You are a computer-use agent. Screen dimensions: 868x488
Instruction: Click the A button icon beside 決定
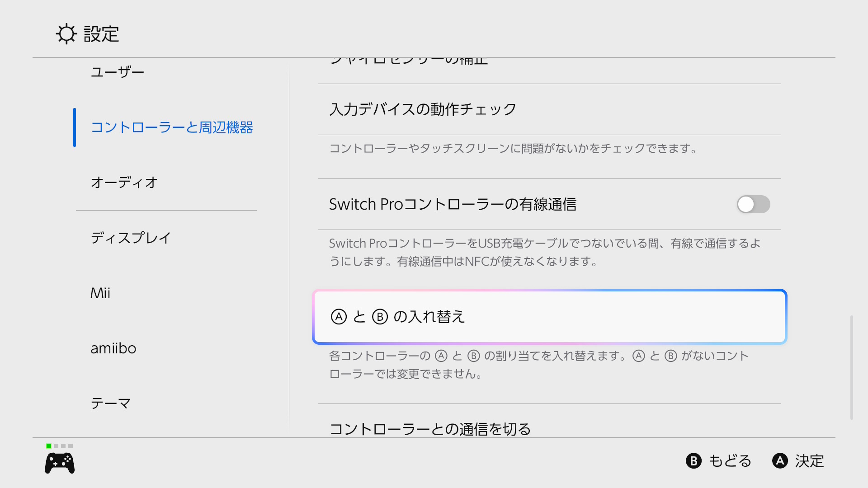click(x=780, y=461)
